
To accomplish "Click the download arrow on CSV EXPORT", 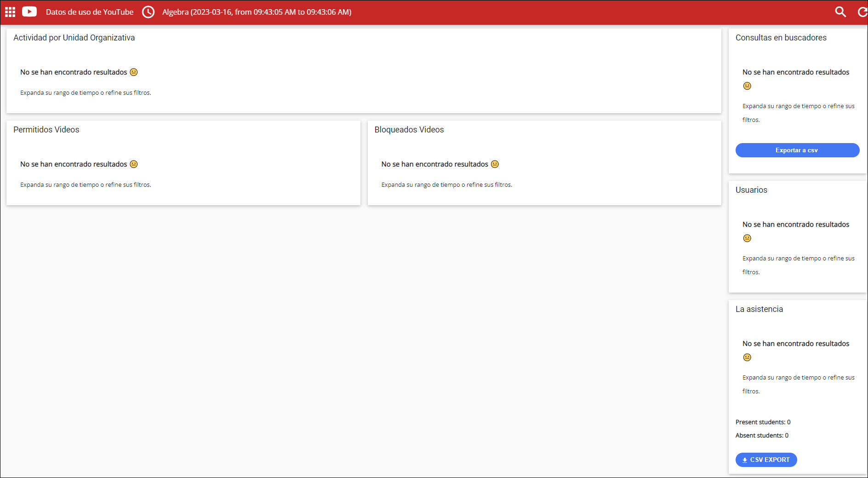I will 745,460.
